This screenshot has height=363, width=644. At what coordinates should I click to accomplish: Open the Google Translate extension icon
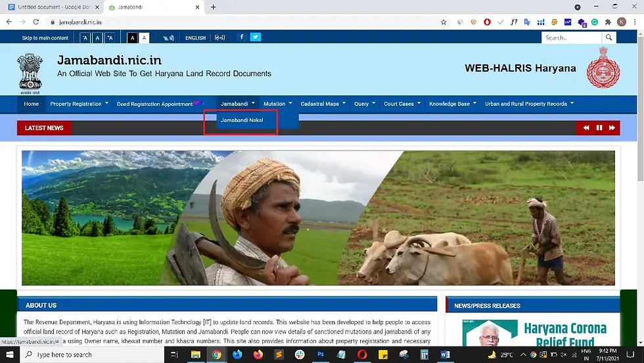click(x=527, y=22)
